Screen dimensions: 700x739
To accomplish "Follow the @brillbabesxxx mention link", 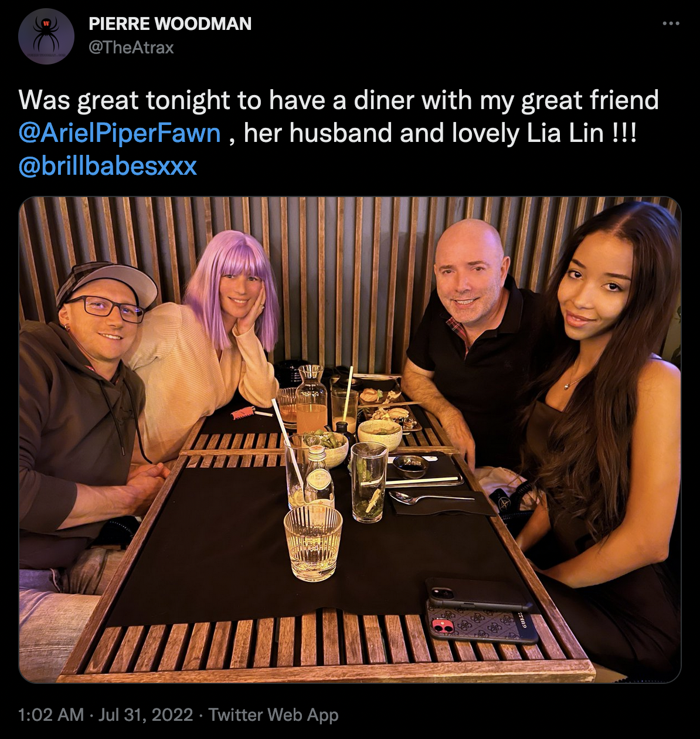I will [108, 166].
